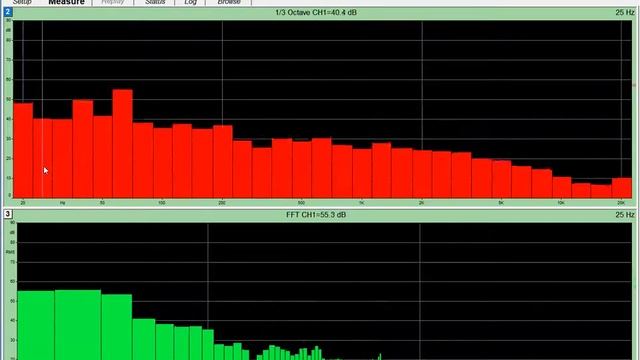Select the panel 3 number badge
Image resolution: width=640 pixels, height=360 pixels.
pos(8,214)
